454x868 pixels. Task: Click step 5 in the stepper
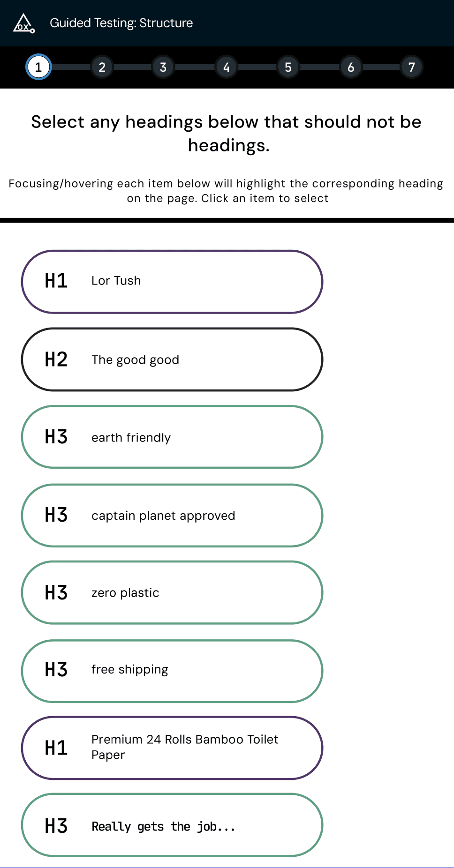288,67
